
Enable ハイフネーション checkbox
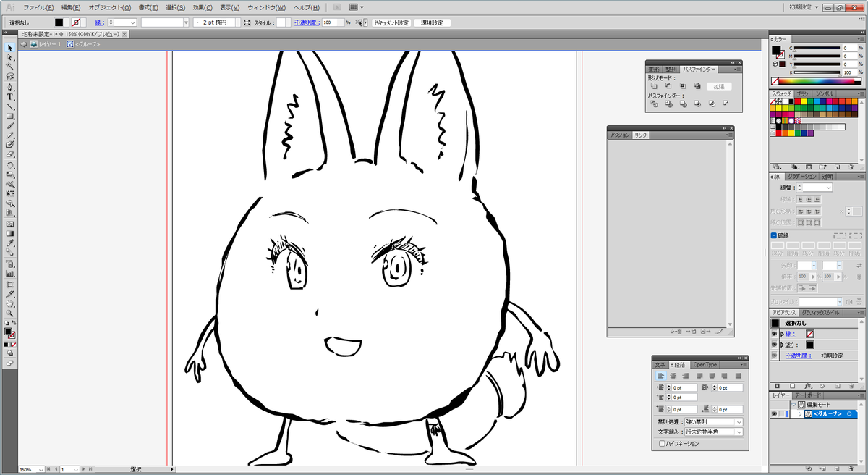point(662,444)
